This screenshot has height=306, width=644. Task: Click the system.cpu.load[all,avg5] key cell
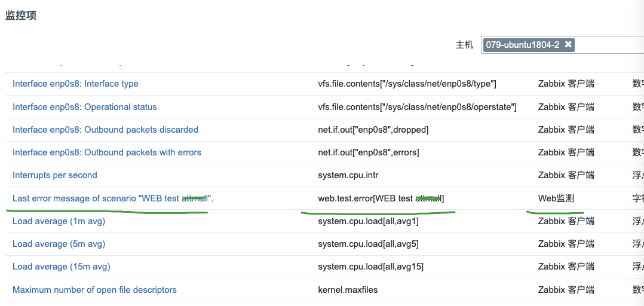(x=369, y=244)
